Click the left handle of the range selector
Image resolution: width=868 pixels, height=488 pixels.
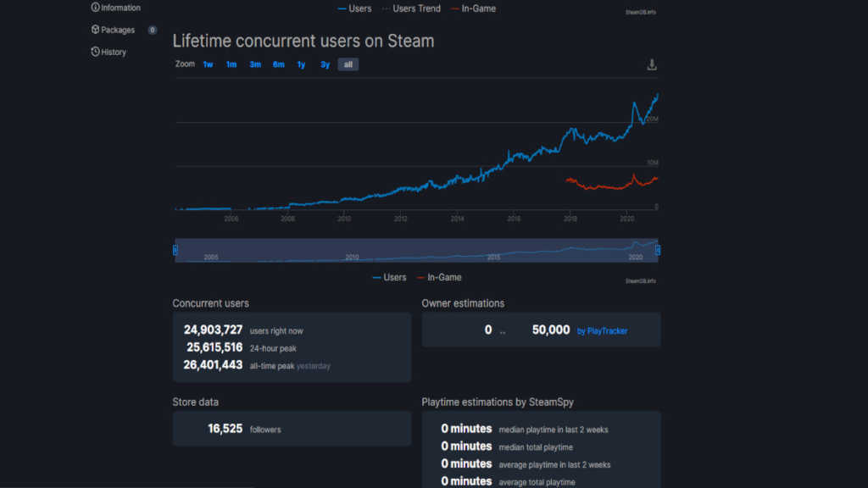click(x=175, y=249)
